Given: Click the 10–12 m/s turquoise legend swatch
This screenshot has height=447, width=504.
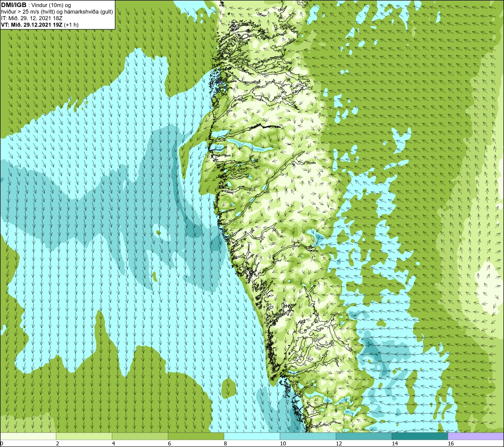Looking at the screenshot, I should tap(308, 436).
